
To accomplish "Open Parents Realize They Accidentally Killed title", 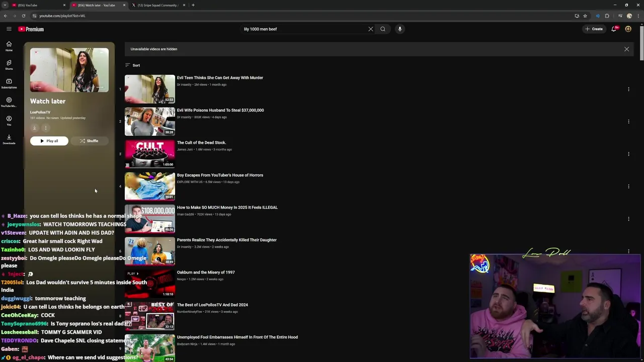I will [x=226, y=240].
